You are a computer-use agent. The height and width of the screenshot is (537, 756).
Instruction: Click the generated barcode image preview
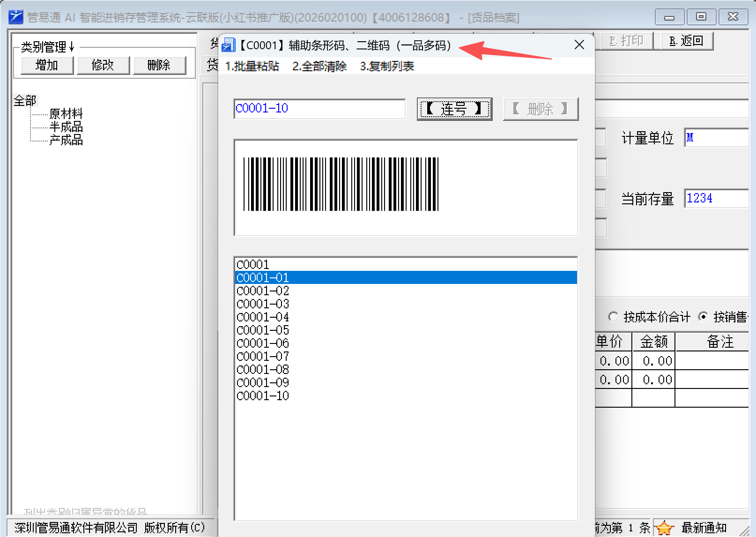click(x=341, y=184)
